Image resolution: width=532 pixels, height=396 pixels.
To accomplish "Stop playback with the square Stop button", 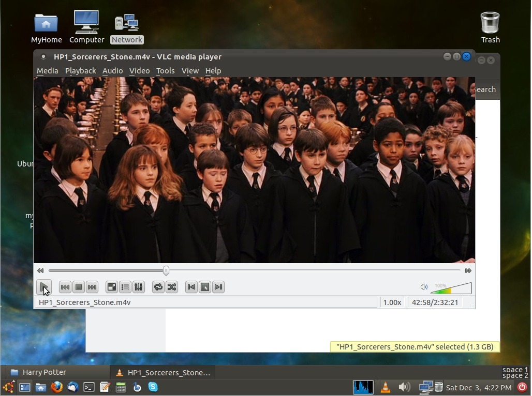I will click(x=78, y=287).
